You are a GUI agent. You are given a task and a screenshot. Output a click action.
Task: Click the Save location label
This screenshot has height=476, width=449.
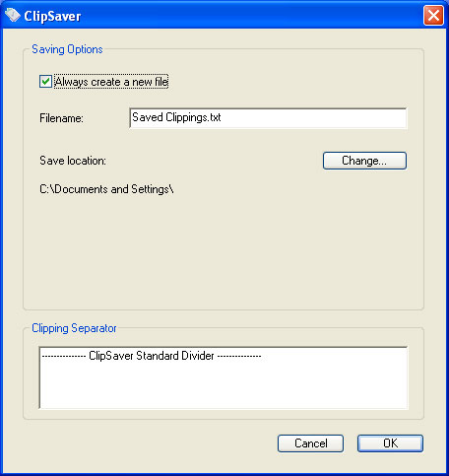73,161
